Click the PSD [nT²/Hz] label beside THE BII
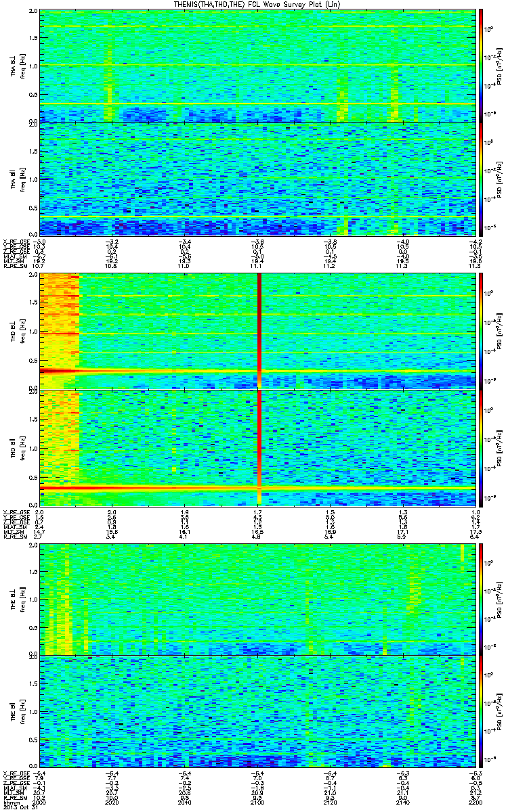This screenshot has height=812, width=508. tap(500, 711)
